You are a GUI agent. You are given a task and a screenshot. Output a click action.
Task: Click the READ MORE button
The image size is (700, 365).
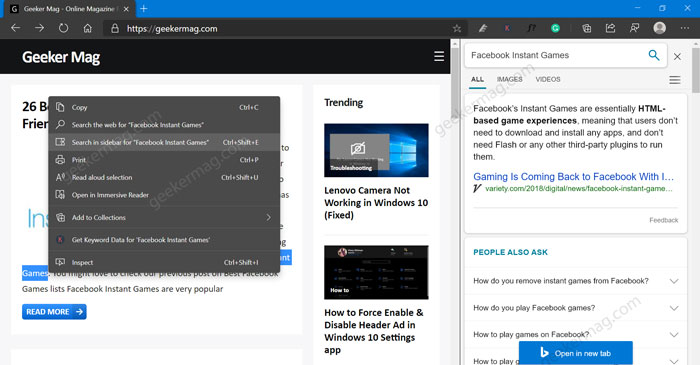(54, 311)
